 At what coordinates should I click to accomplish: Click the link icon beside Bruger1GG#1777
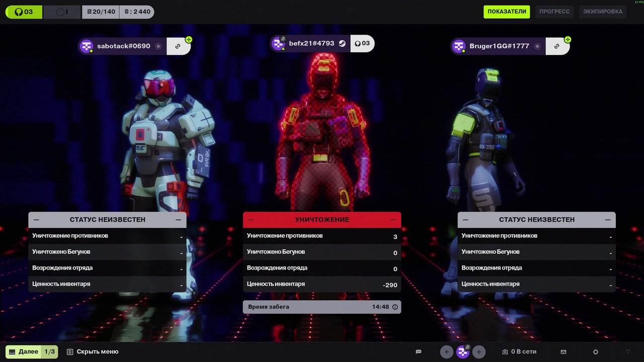[556, 46]
